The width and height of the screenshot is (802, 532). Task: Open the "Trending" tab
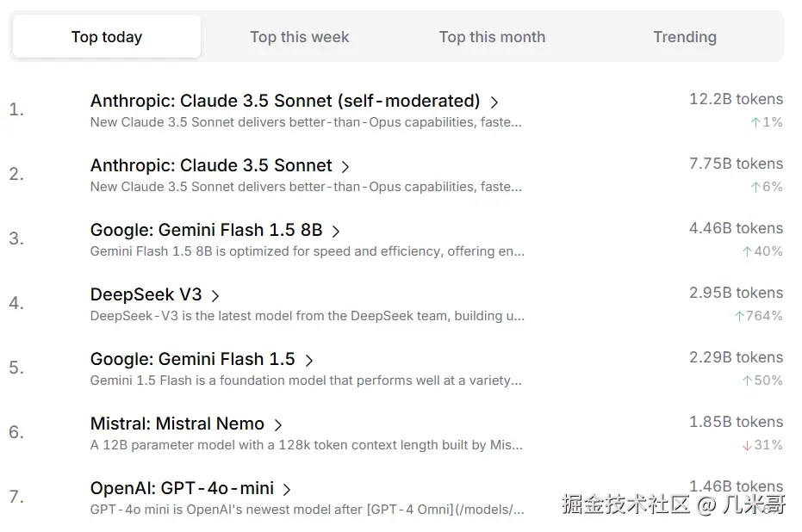(684, 37)
